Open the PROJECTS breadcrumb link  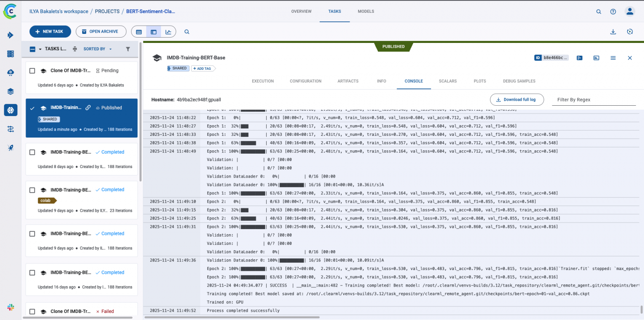tap(107, 12)
